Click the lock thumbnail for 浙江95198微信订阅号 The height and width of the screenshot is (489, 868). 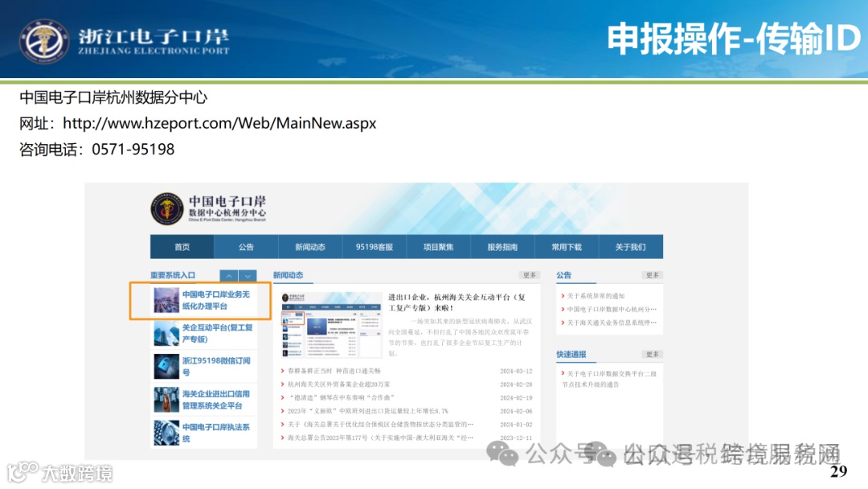tap(166, 367)
